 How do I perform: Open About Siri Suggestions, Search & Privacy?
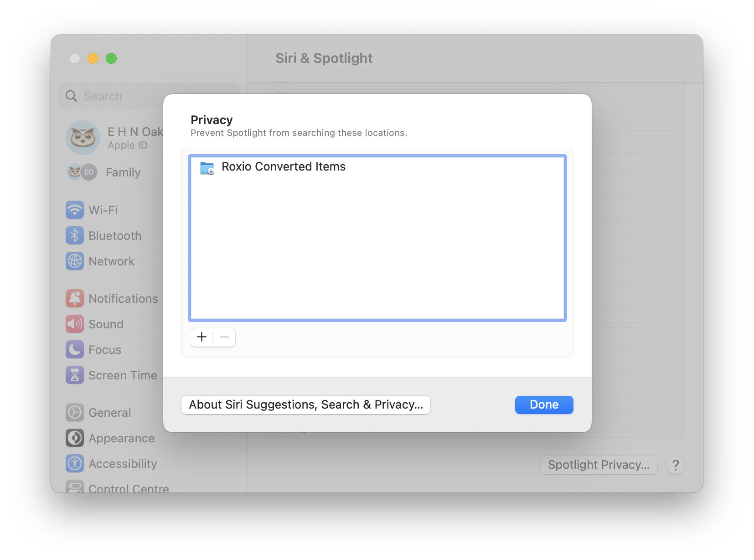pyautogui.click(x=306, y=405)
